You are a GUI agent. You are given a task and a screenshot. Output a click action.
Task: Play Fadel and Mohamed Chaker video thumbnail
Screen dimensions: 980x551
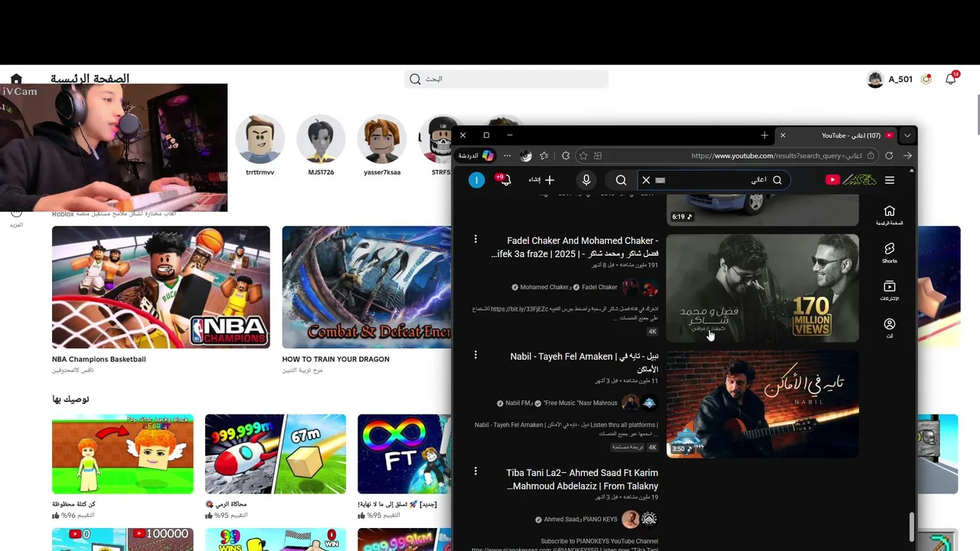(x=763, y=288)
